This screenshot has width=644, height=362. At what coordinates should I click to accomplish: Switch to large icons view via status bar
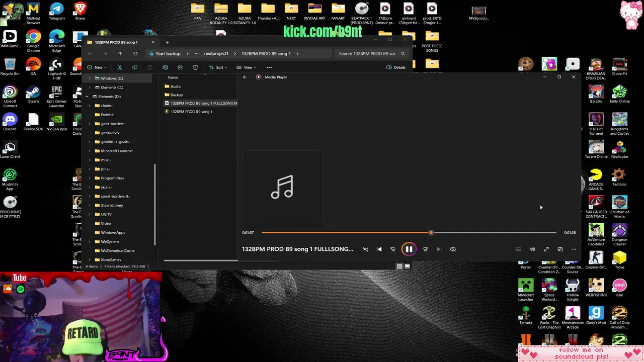tap(407, 266)
